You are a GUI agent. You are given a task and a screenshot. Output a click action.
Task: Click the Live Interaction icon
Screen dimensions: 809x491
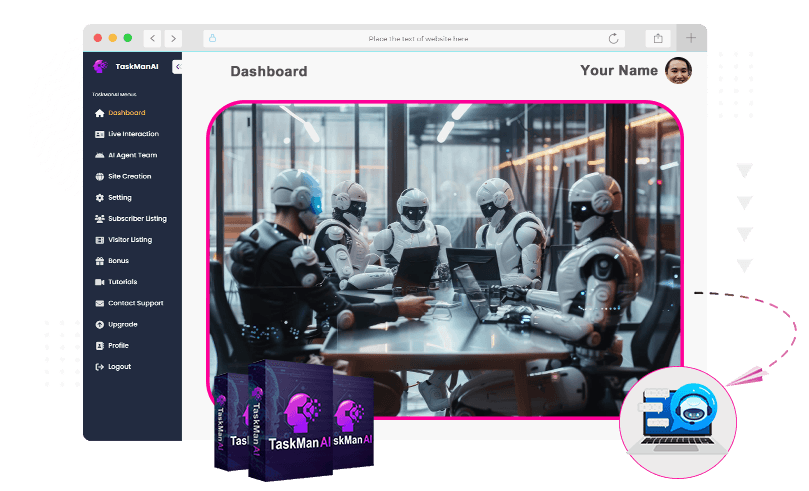coord(100,134)
